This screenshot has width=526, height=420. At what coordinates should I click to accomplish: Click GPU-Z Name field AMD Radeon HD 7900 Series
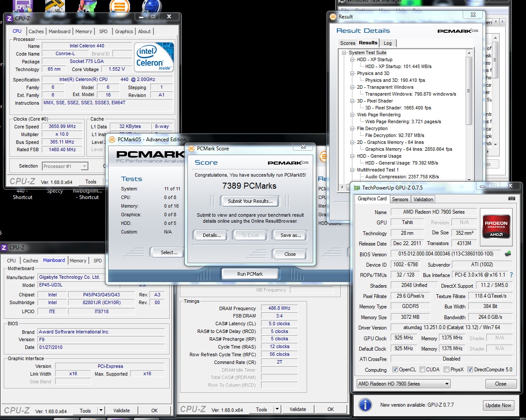pyautogui.click(x=434, y=212)
